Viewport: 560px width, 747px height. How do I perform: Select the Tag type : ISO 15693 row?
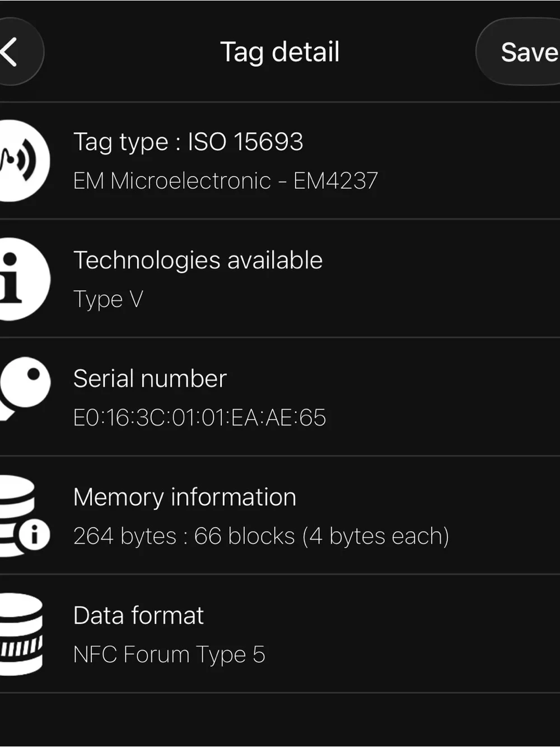click(280, 161)
